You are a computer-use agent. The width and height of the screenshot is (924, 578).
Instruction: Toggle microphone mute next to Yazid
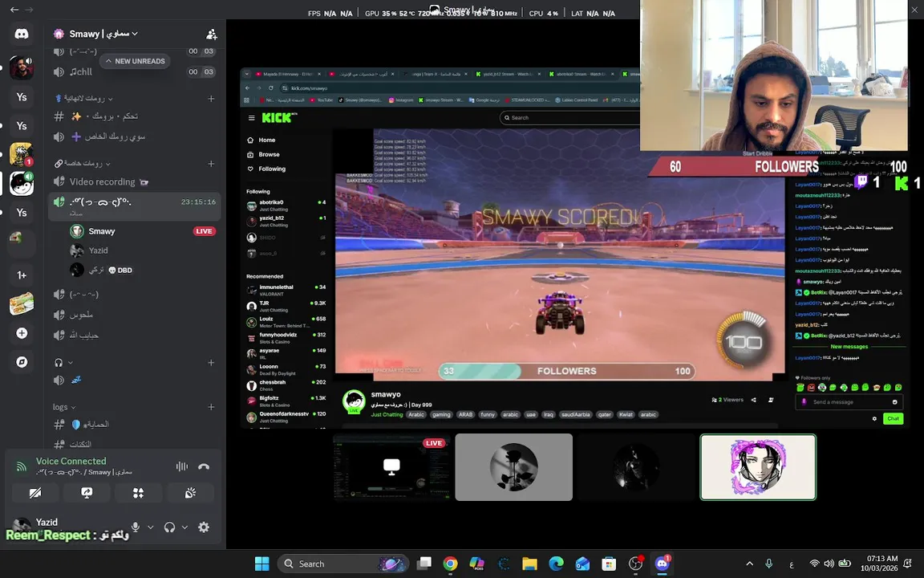pyautogui.click(x=136, y=527)
